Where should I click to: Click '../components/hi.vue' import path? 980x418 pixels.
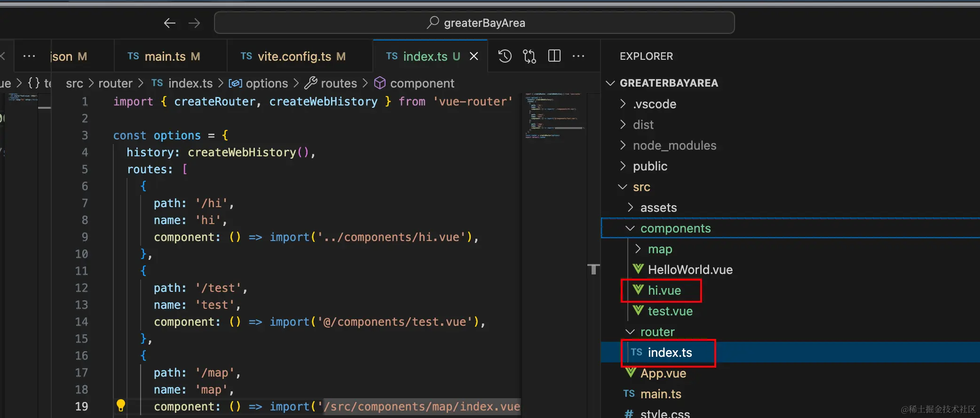391,237
